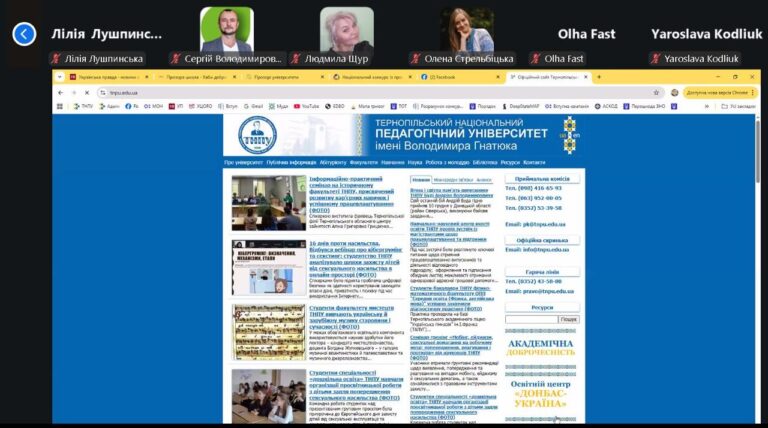The image size is (768, 428).
Task: Select the Новини tab in news block
Action: pos(421,180)
